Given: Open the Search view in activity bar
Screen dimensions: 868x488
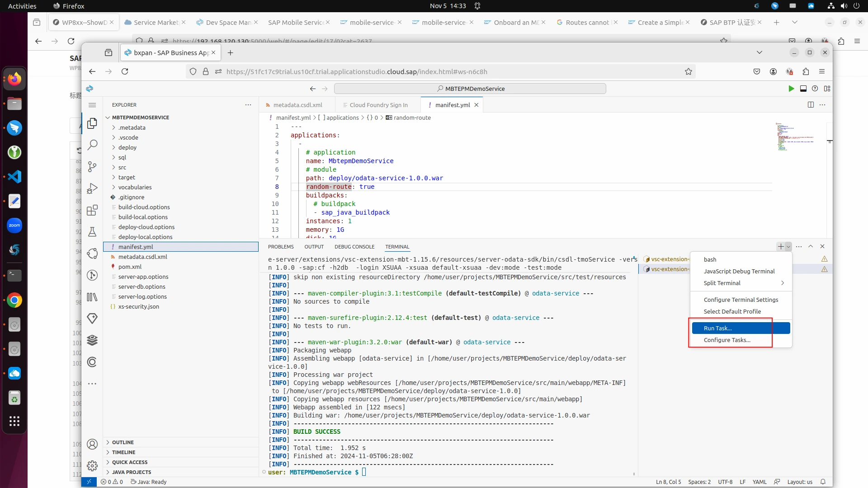Looking at the screenshot, I should click(x=92, y=145).
